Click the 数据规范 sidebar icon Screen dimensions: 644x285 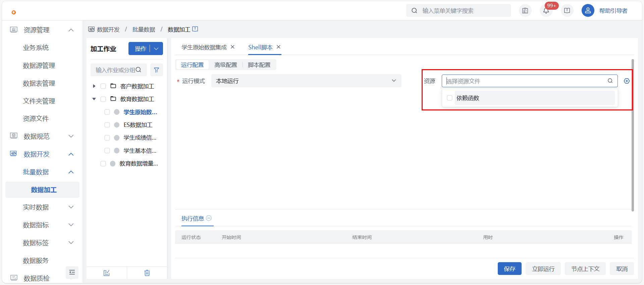click(13, 136)
